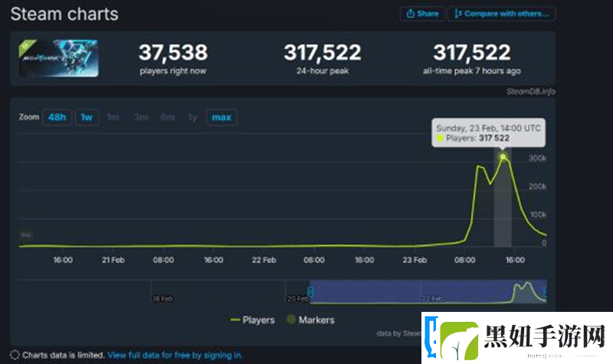Click 'all-time peak 7 hours ago' text
613x364 pixels.
tap(472, 71)
